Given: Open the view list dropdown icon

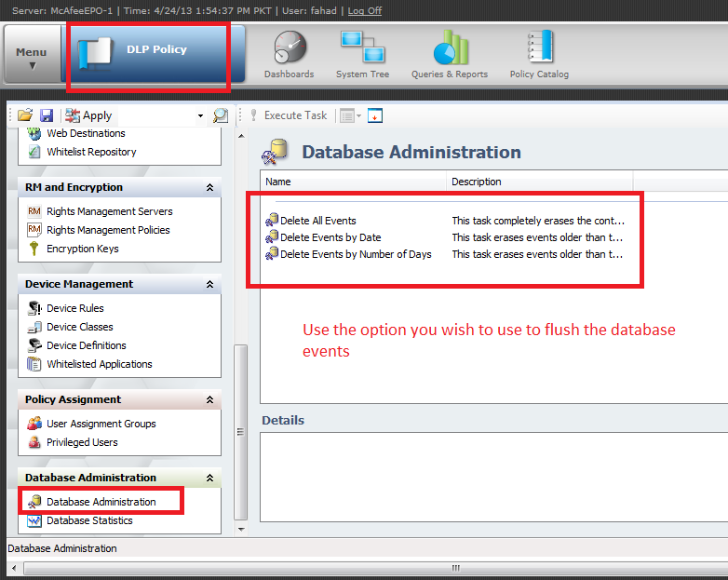Looking at the screenshot, I should [351, 115].
